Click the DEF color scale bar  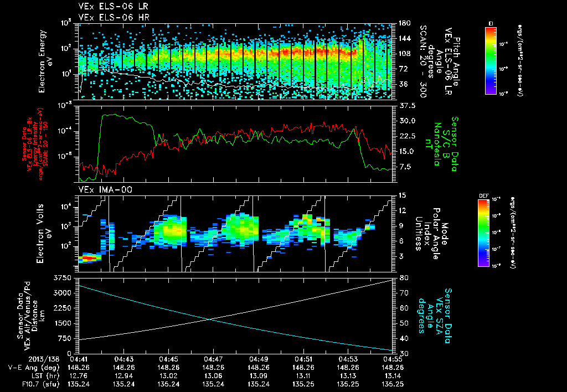pyautogui.click(x=483, y=233)
